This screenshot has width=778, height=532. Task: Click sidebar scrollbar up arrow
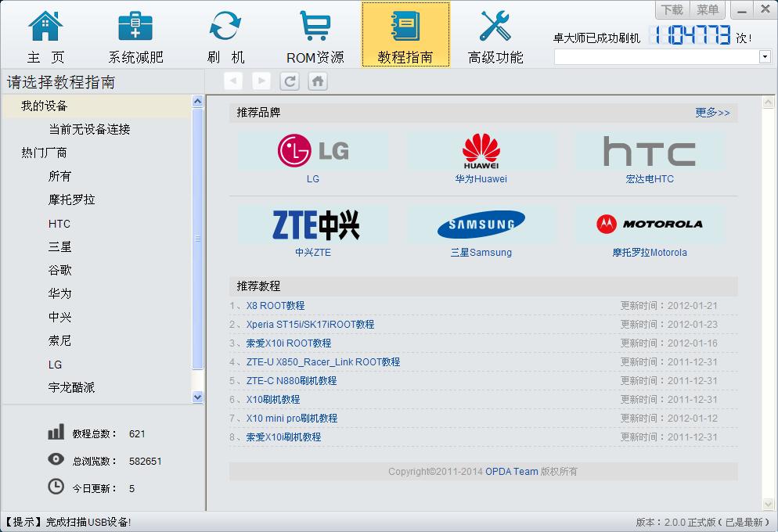pyautogui.click(x=197, y=102)
